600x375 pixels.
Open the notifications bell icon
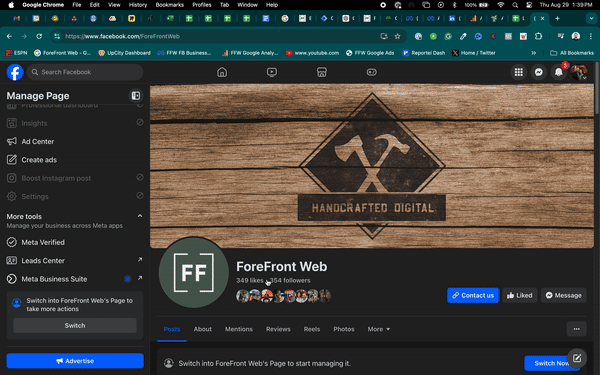pyautogui.click(x=559, y=72)
